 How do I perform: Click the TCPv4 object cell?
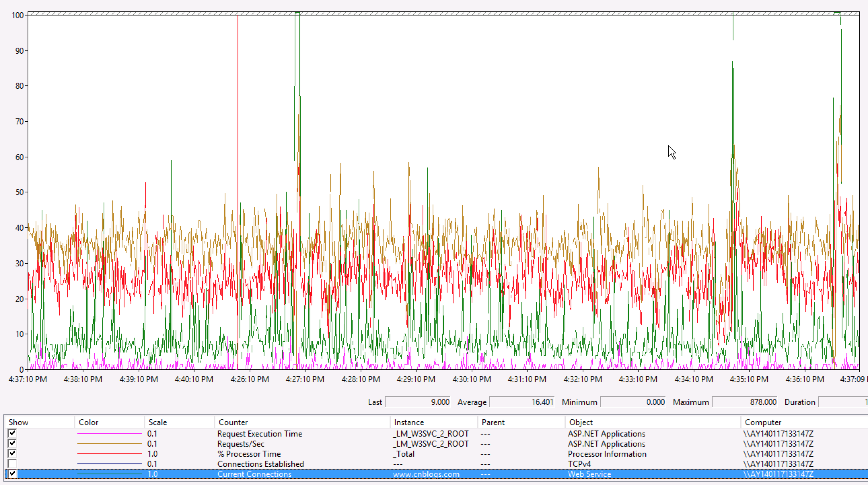coord(579,464)
